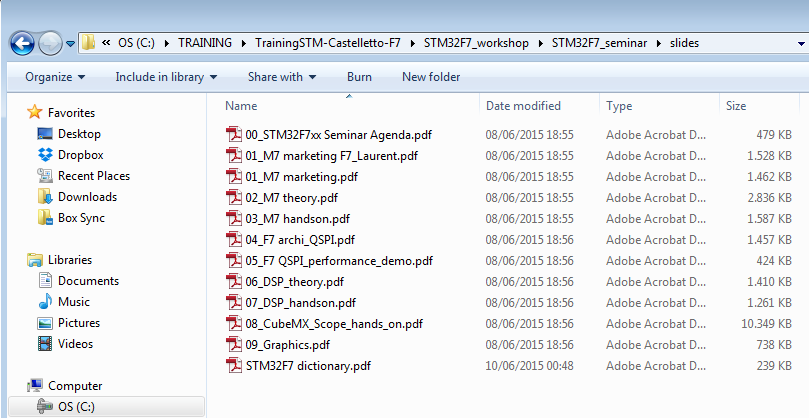Select PDF icon of 04_F7 archi_QSPI.pdf
This screenshot has height=418, width=809.
pos(234,239)
